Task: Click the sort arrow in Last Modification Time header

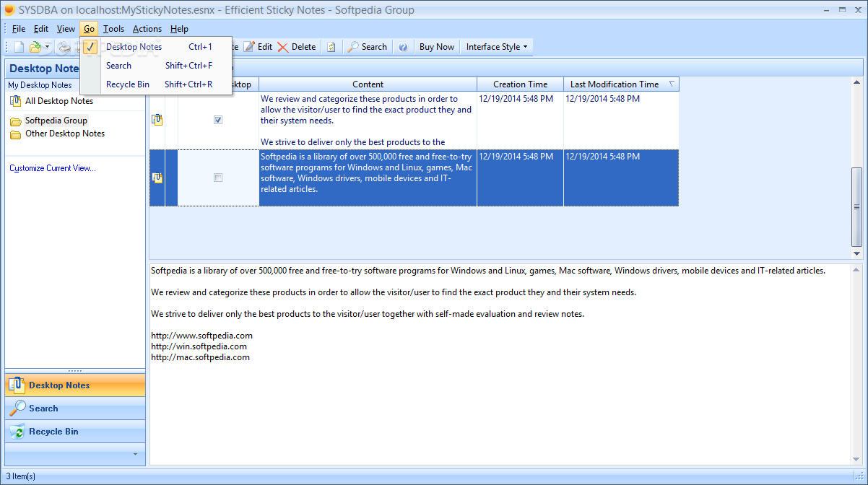Action: 672,84
